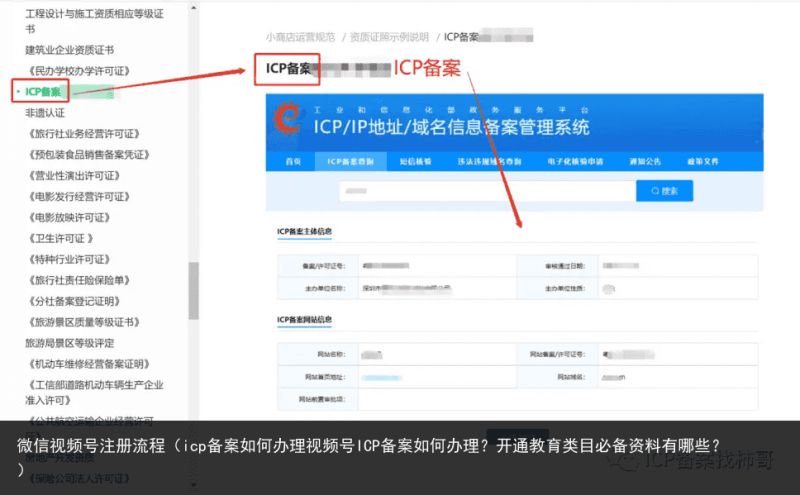Viewport: 800px width, 495px height.
Task: Switch to the ICP备案查询 tab
Action: click(x=351, y=161)
